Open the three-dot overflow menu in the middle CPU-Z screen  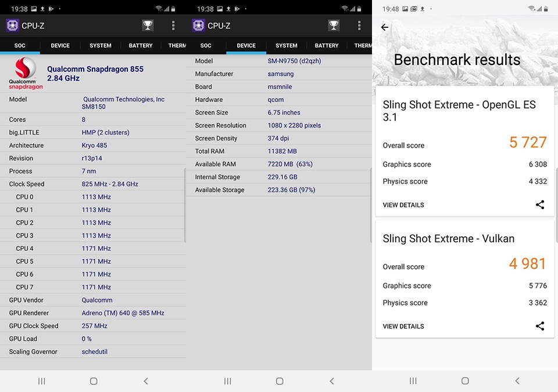pos(359,25)
